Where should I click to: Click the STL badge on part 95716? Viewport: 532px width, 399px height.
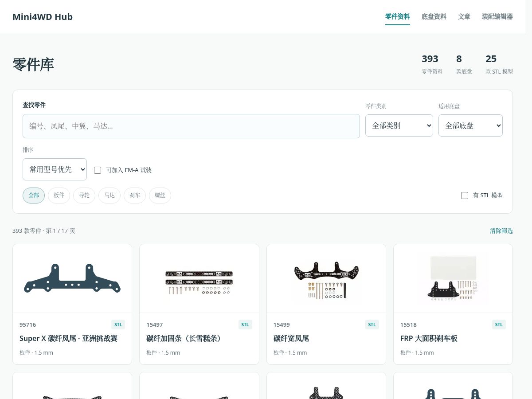coord(118,325)
